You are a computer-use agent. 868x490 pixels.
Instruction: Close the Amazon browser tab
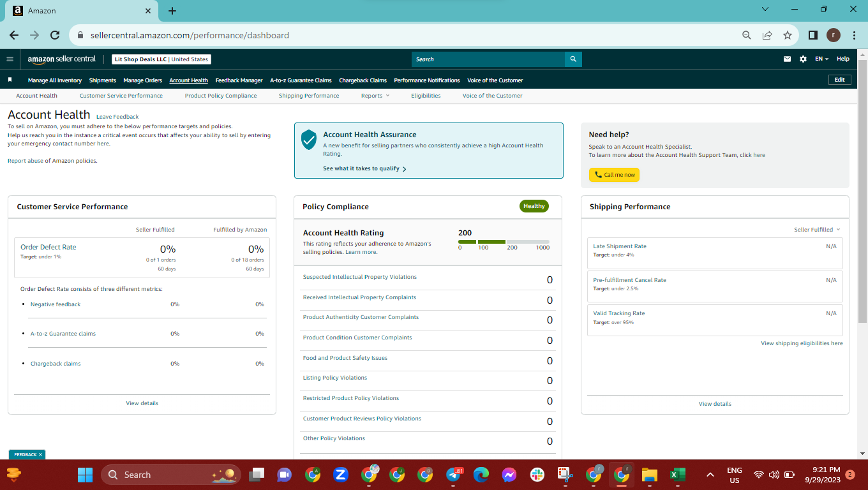[x=148, y=11]
